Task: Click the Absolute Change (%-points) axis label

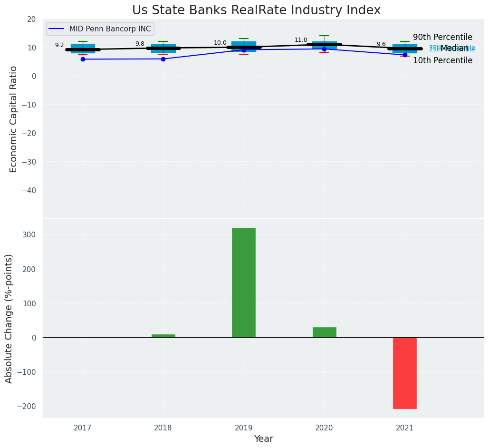Action: [x=9, y=318]
